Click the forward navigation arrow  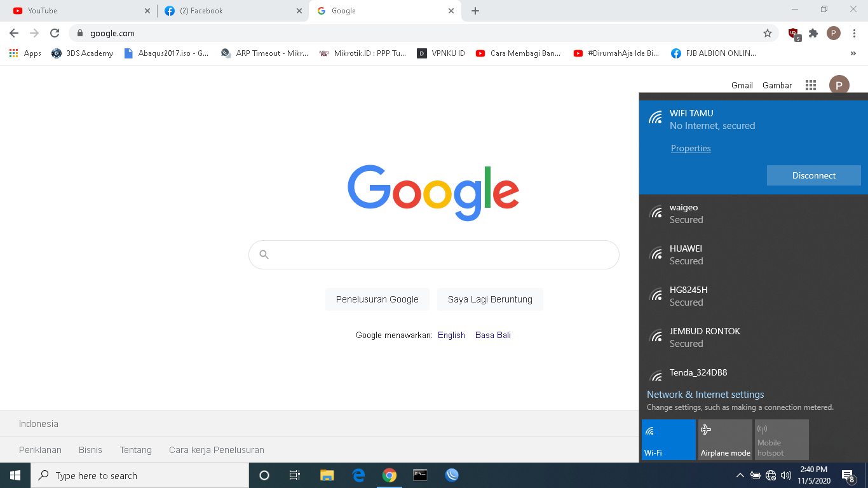pos(34,33)
